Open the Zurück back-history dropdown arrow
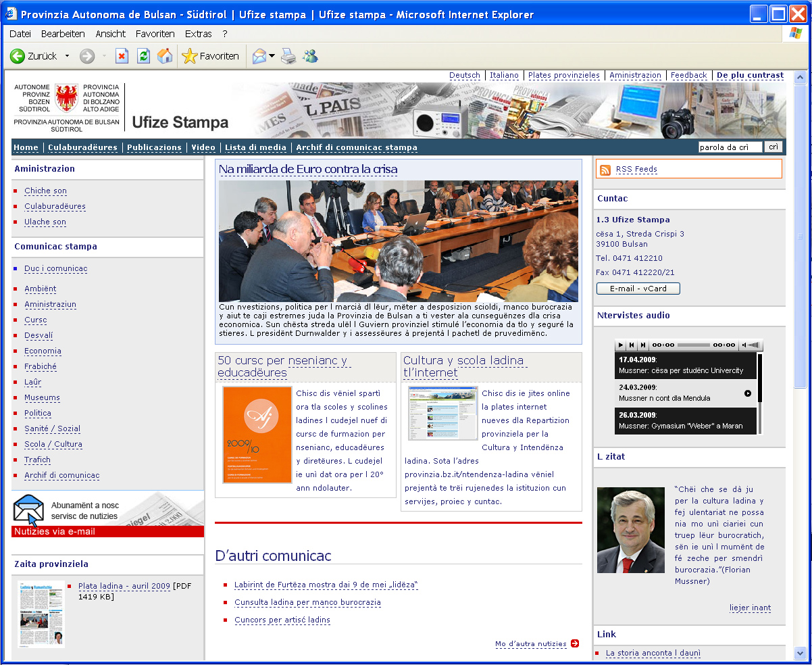Image resolution: width=812 pixels, height=665 pixels. click(x=67, y=57)
